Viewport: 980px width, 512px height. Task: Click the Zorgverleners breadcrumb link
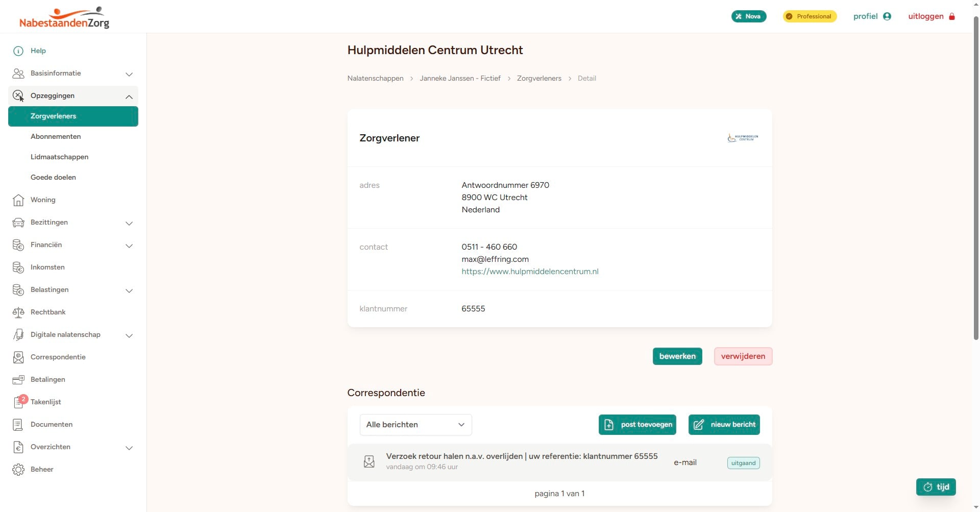(539, 79)
